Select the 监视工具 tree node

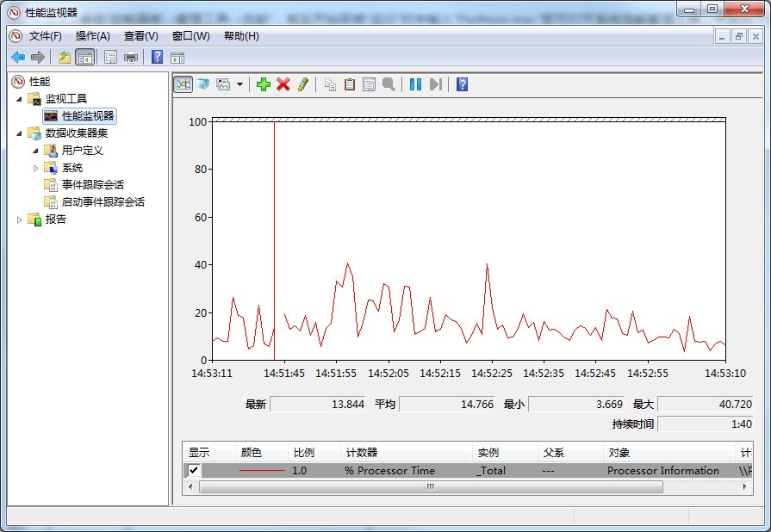(x=66, y=99)
